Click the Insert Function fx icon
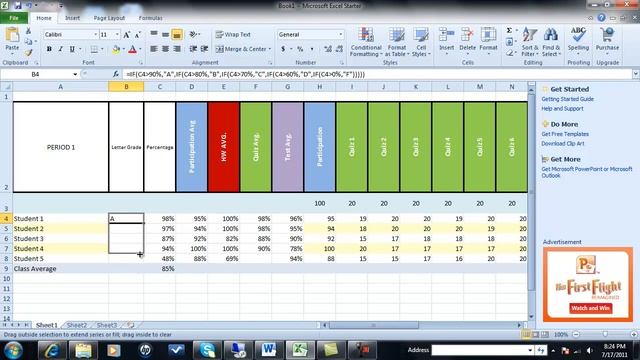 116,74
